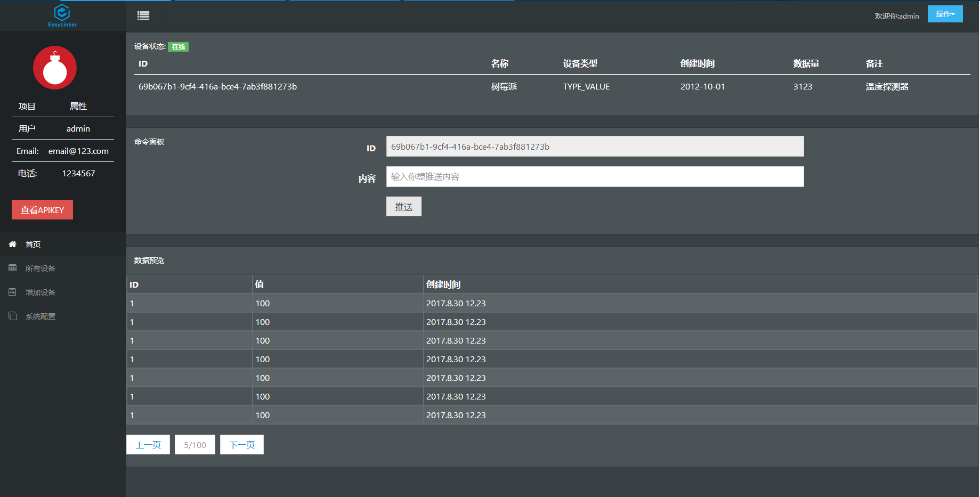Open the 所有设备 menu item

[63, 268]
